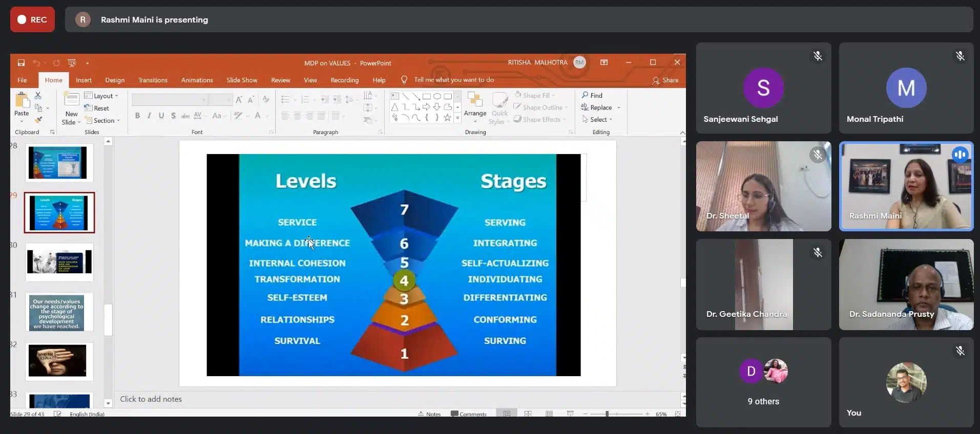Image resolution: width=980 pixels, height=434 pixels.
Task: Toggle the Notes pane in status bar
Action: pyautogui.click(x=429, y=414)
